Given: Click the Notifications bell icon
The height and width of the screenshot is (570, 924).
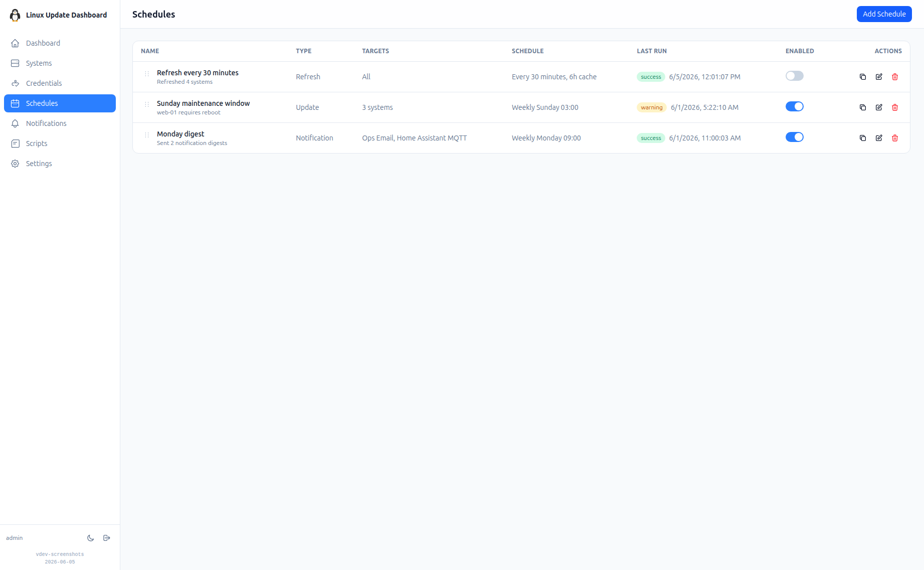Looking at the screenshot, I should [15, 123].
